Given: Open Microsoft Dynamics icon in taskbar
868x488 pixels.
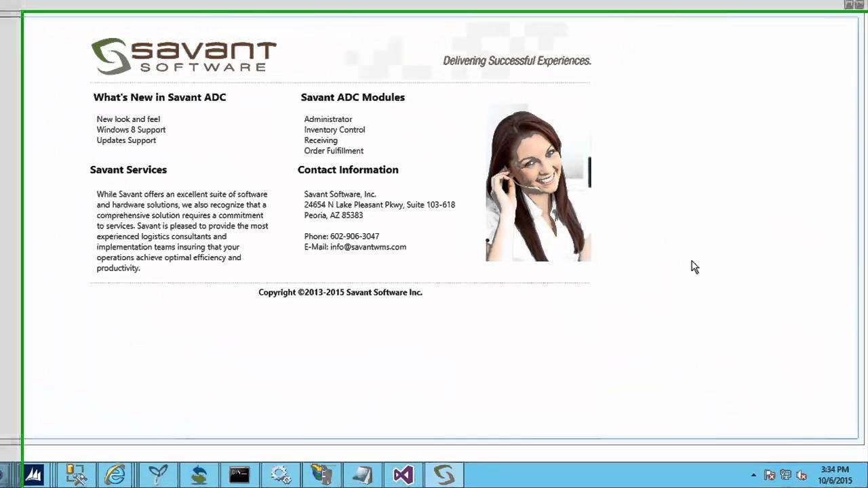Looking at the screenshot, I should tap(33, 475).
